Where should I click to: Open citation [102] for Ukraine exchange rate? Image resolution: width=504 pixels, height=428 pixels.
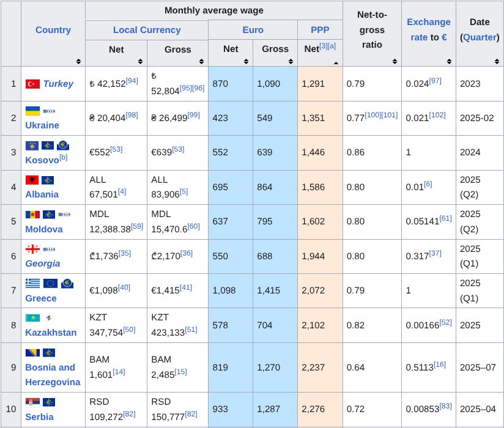pyautogui.click(x=437, y=115)
